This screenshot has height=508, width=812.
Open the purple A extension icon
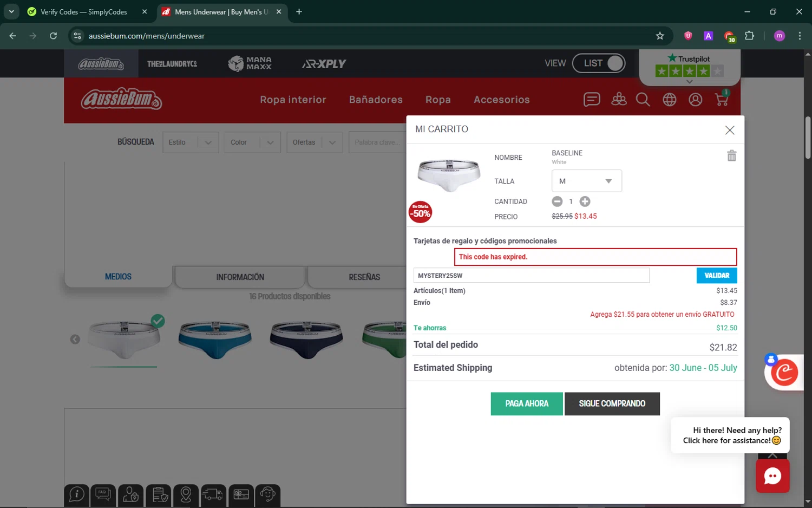(708, 36)
